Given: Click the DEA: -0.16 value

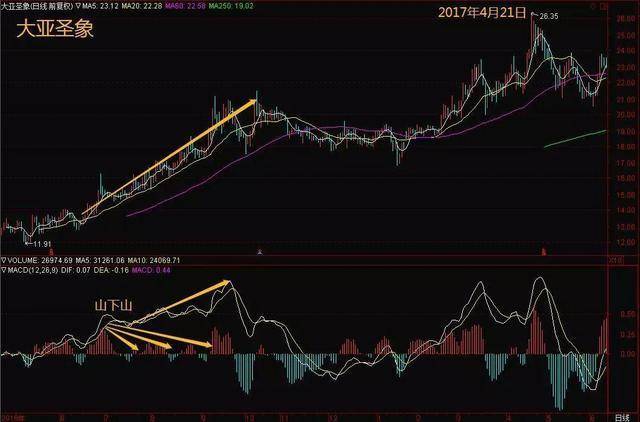Looking at the screenshot, I should click(x=111, y=270).
